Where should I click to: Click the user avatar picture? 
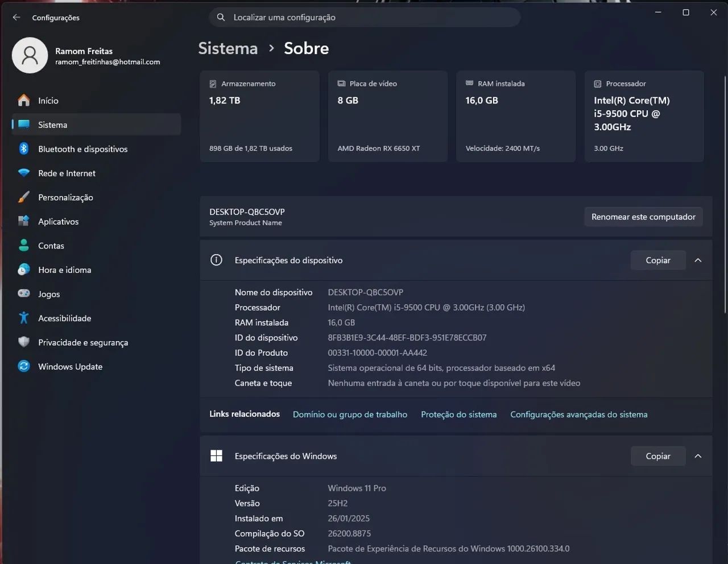tap(30, 55)
